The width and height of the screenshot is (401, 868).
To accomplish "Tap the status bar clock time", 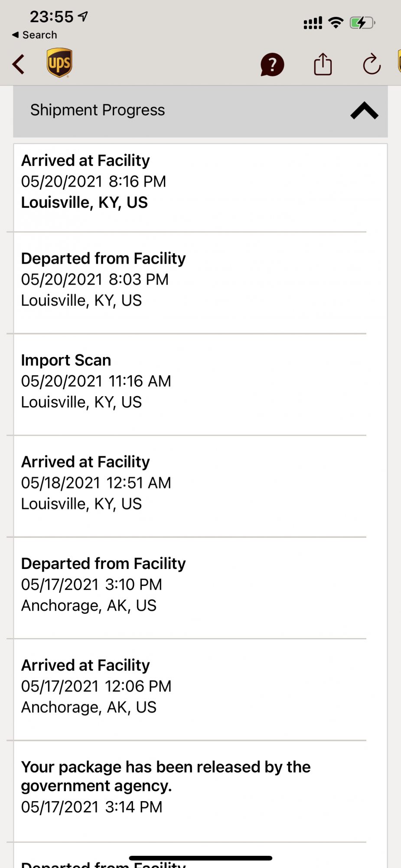I will [52, 17].
